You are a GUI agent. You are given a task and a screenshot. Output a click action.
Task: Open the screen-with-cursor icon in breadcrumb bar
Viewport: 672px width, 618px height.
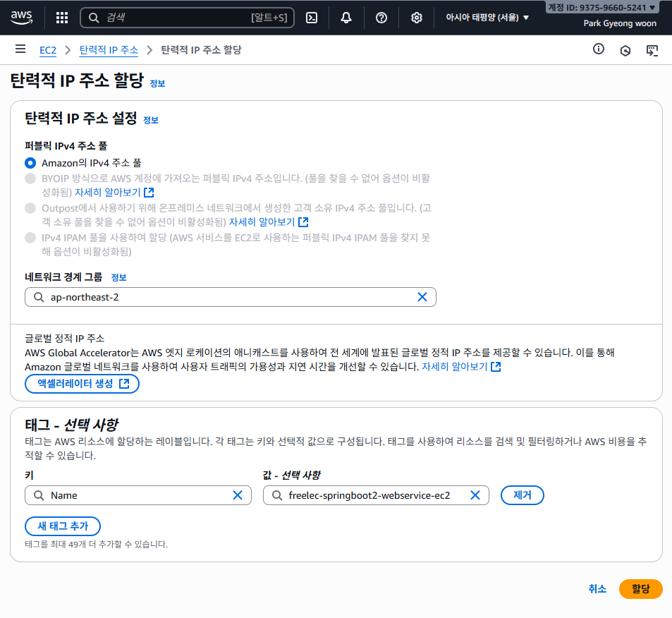pos(652,51)
